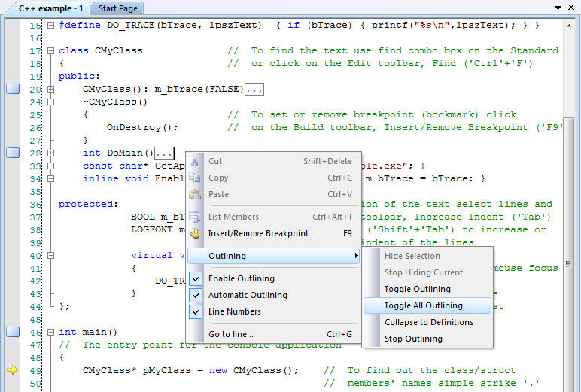This screenshot has width=581, height=392.
Task: Collapse the #define block on line 15
Action: (x=50, y=25)
